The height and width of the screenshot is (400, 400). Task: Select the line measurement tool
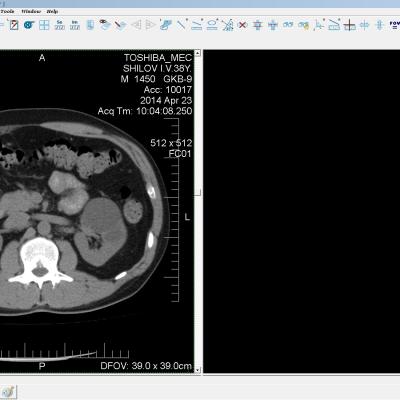click(182, 25)
